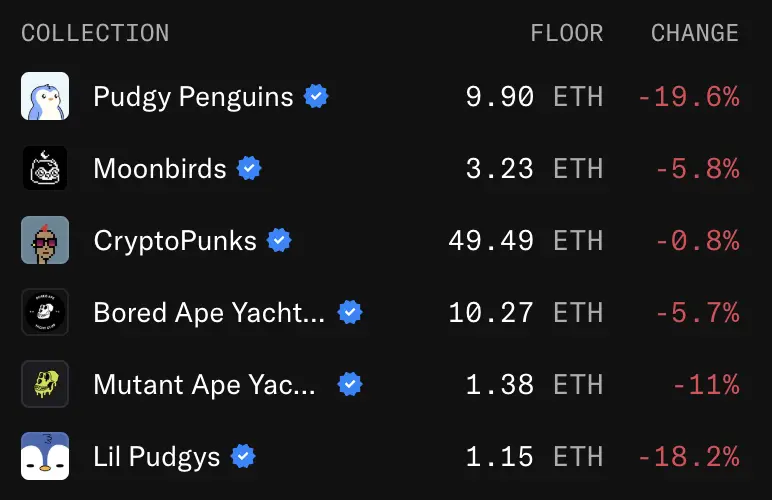This screenshot has height=500, width=772.
Task: Open the Pudgy Penguins avatar thumbnail
Action: [45, 96]
